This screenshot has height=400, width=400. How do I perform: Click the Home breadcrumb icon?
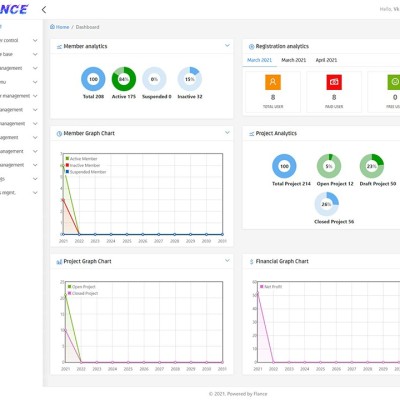52,27
